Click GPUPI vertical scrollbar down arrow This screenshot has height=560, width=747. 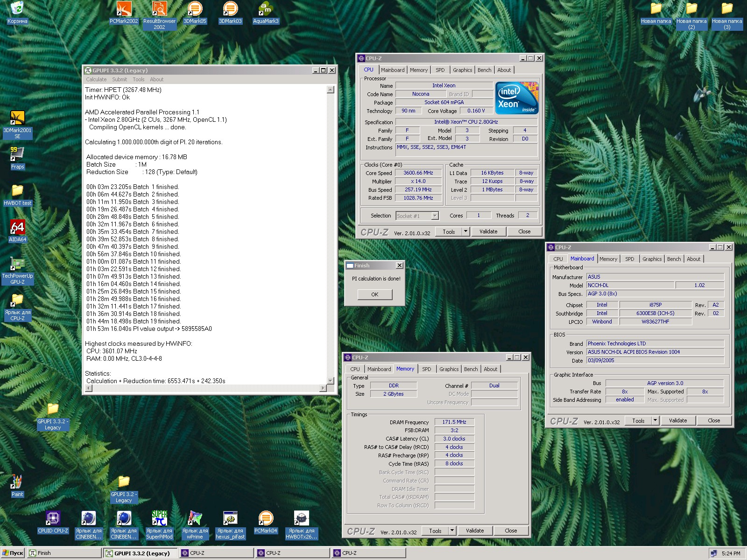click(331, 381)
